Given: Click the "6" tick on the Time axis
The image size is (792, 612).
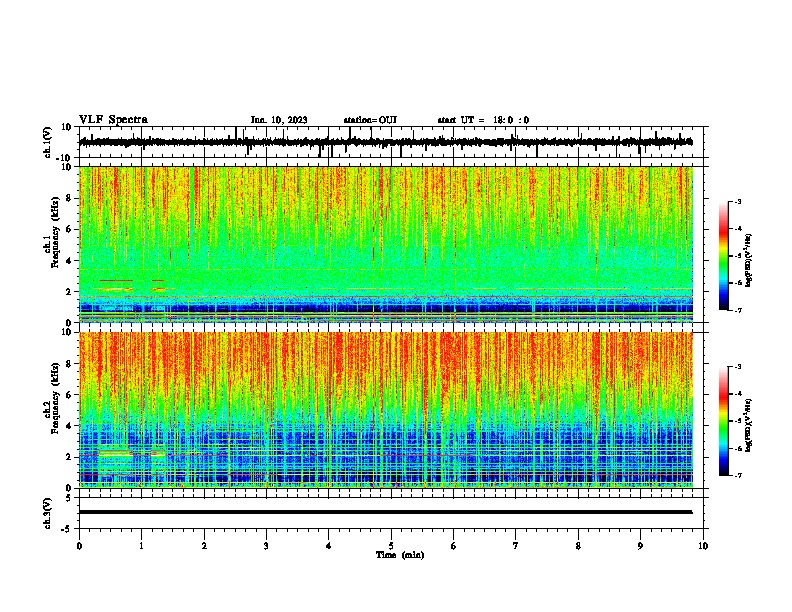Looking at the screenshot, I should click(454, 546).
